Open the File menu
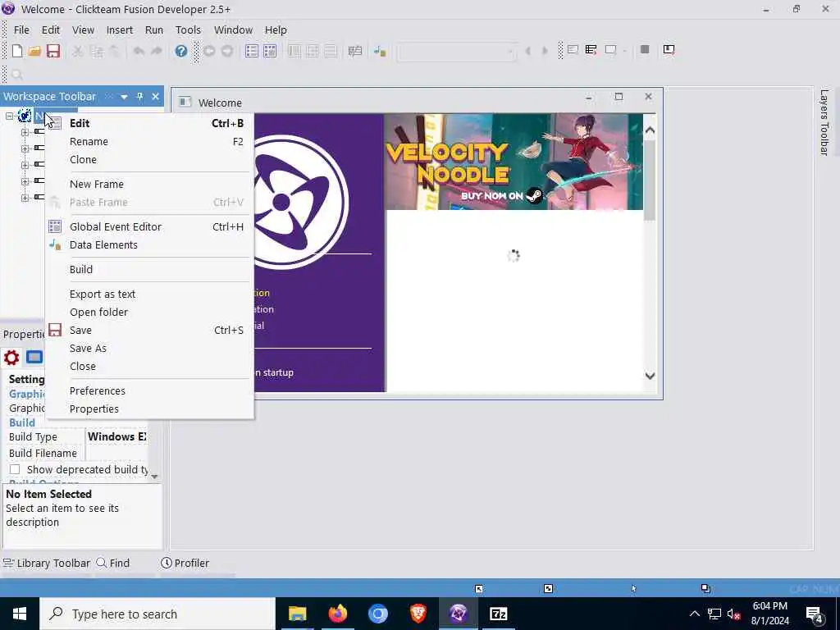Screen dimensions: 840x630 click(21, 30)
